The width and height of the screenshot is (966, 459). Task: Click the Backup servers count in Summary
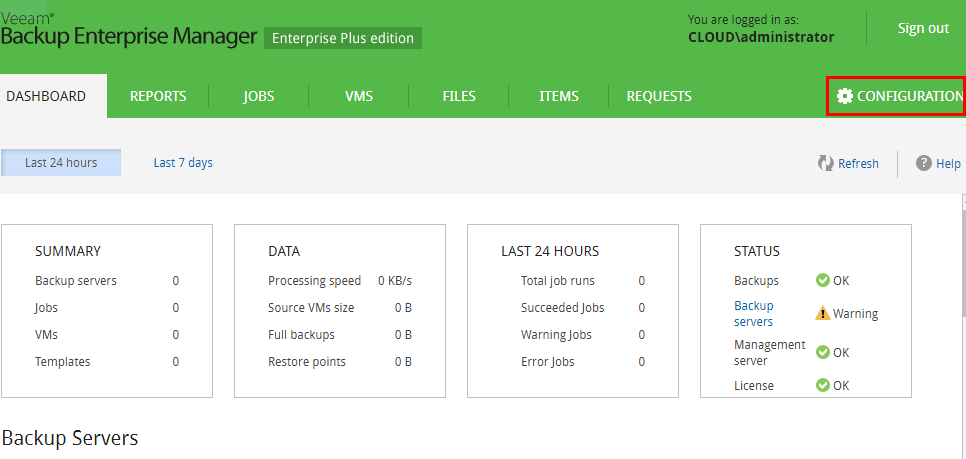[x=176, y=281]
